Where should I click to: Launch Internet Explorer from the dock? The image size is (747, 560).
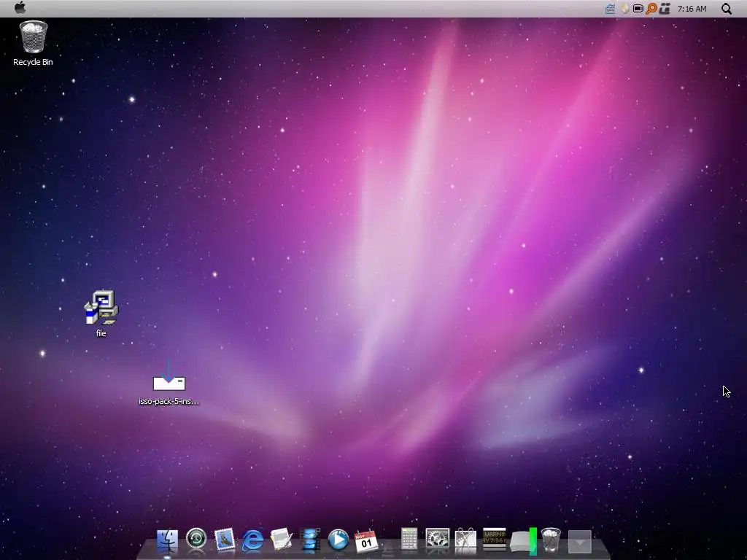click(x=252, y=540)
